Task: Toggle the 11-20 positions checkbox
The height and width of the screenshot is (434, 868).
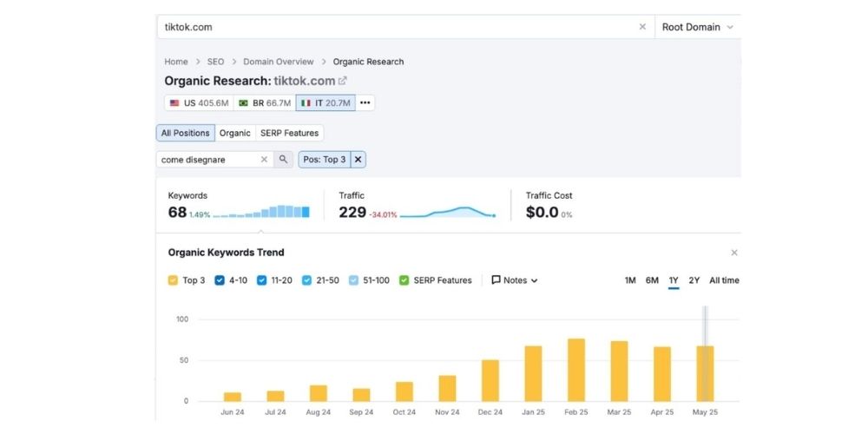Action: coord(262,280)
